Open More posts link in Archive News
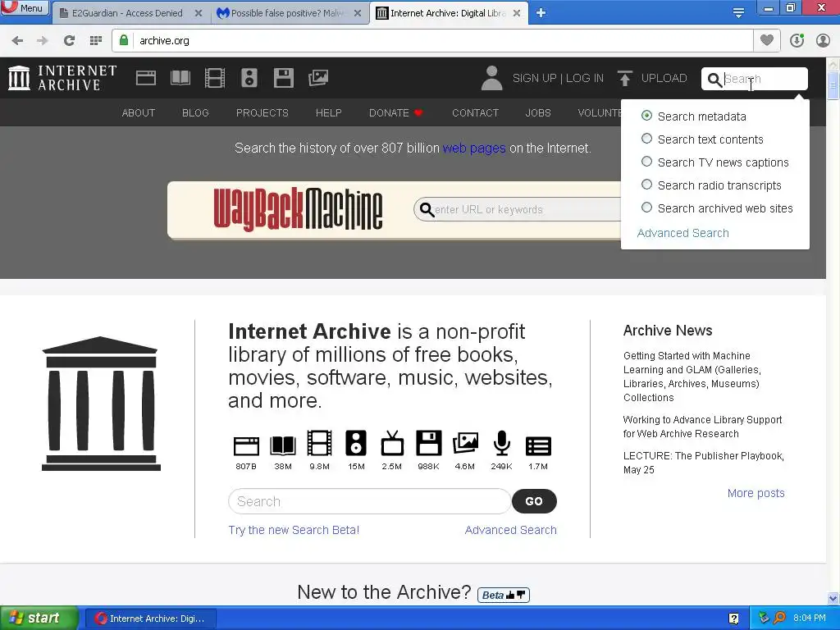This screenshot has height=630, width=840. click(x=756, y=493)
